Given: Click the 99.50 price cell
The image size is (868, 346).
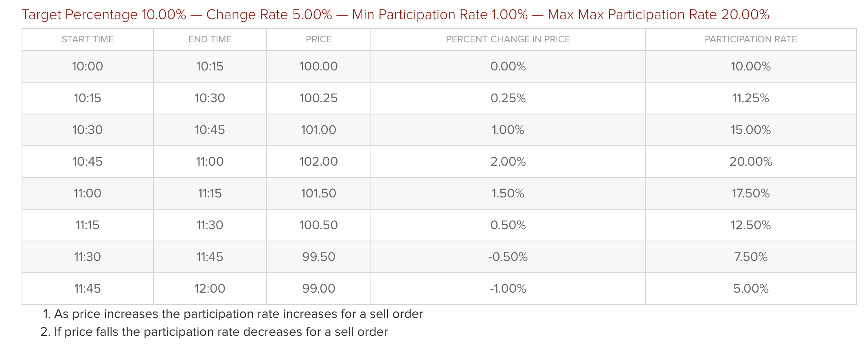Looking at the screenshot, I should tap(318, 257).
